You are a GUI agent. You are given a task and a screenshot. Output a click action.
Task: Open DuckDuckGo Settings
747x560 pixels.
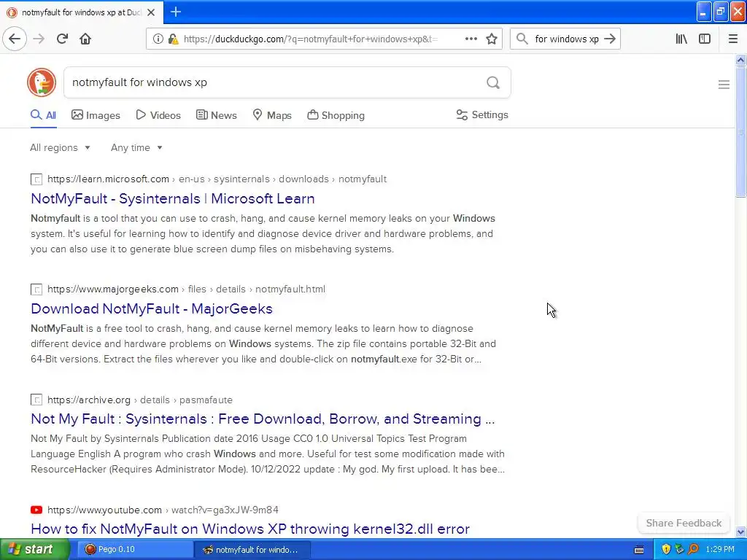click(x=482, y=114)
